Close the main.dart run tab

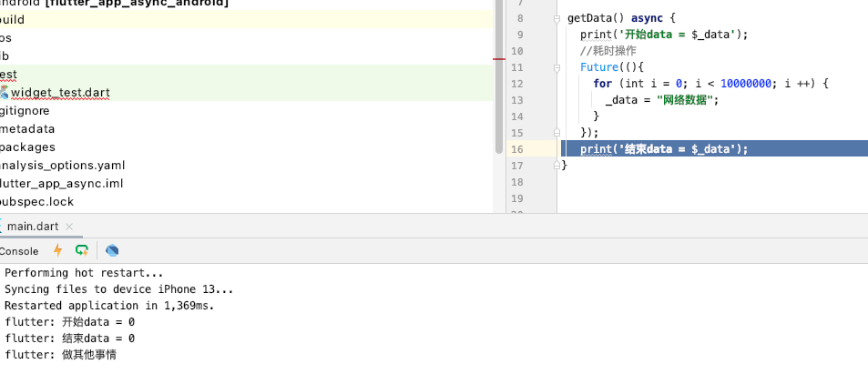pos(69,227)
